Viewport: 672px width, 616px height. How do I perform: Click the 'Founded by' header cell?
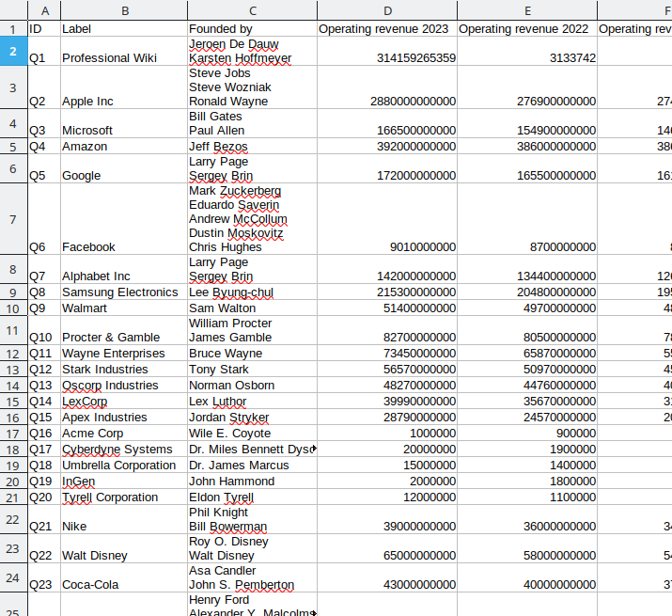[x=253, y=29]
